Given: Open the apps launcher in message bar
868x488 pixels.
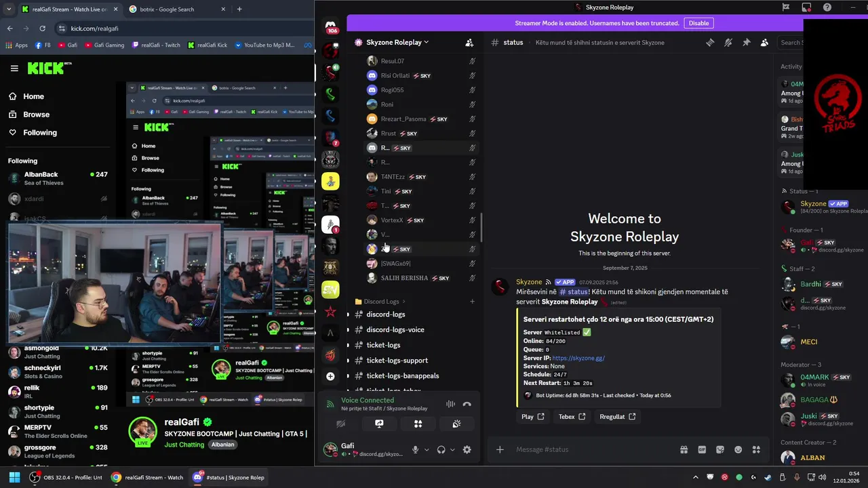Looking at the screenshot, I should click(756, 449).
